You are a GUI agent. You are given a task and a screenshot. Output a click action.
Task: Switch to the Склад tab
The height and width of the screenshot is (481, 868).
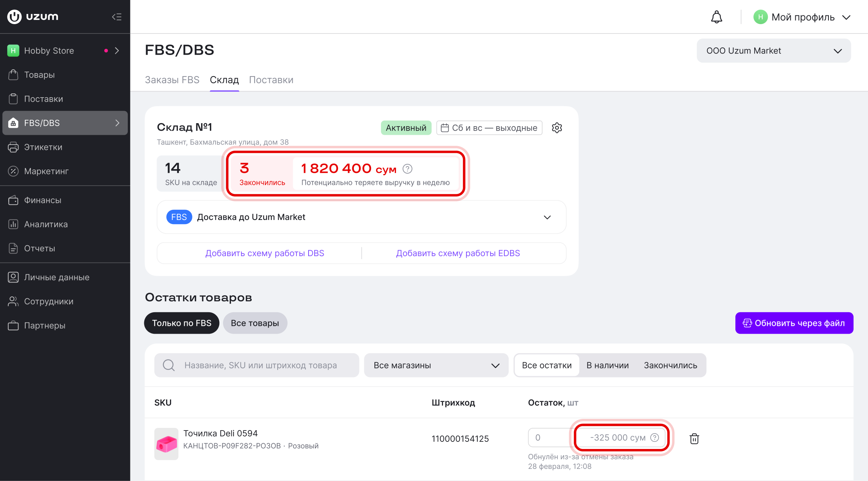coord(224,80)
